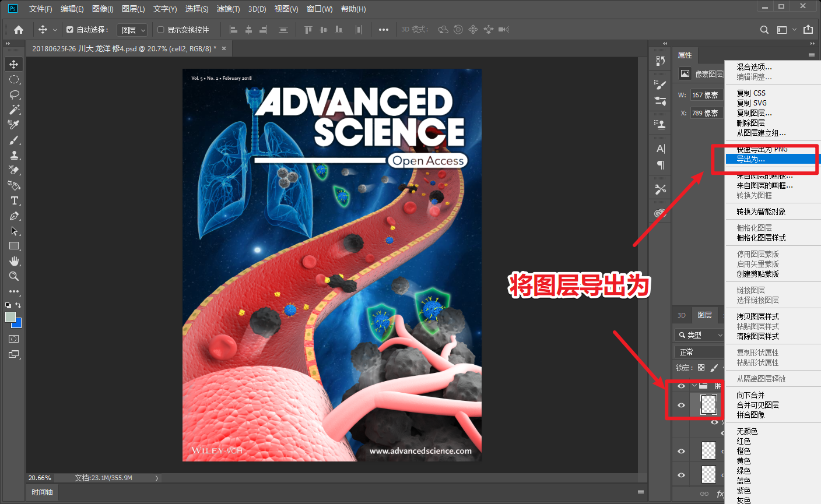Select the Brush tool

[x=14, y=140]
